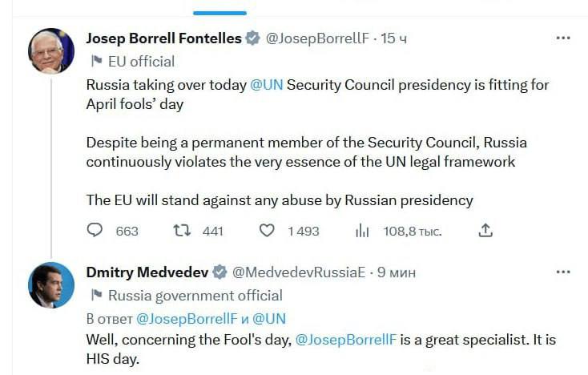This screenshot has height=375, width=588.
Task: Click flag icon beside Russia government official
Action: (x=97, y=295)
